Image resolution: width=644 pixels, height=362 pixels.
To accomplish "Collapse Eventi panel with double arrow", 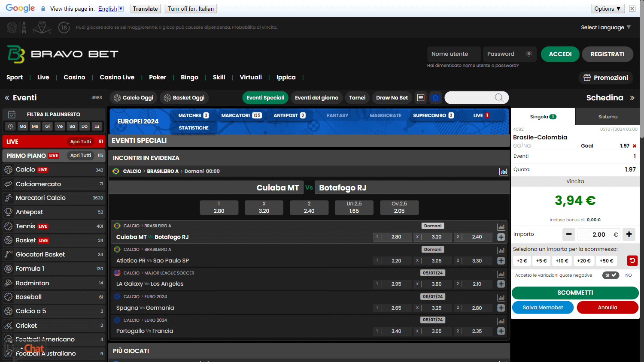I will point(7,98).
